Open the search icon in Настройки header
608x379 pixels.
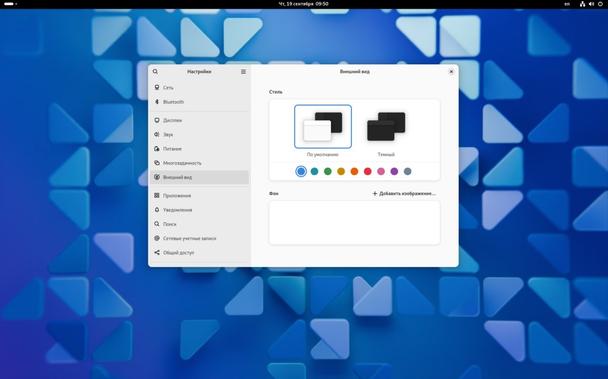click(155, 71)
